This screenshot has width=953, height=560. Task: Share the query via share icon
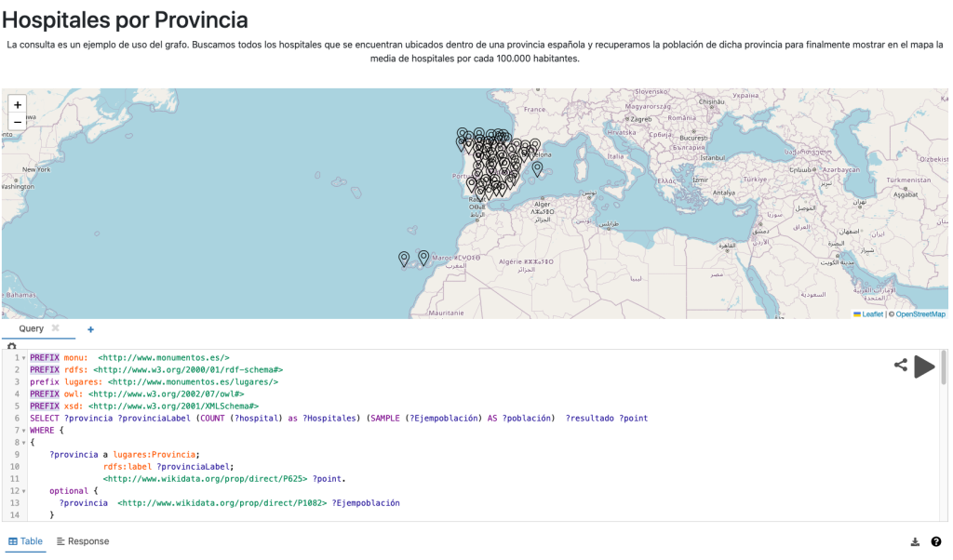click(x=900, y=366)
